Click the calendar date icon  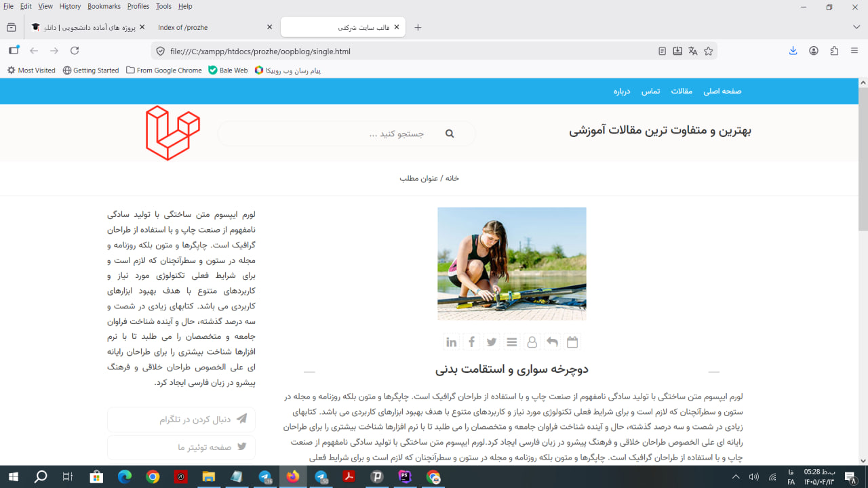tap(572, 342)
